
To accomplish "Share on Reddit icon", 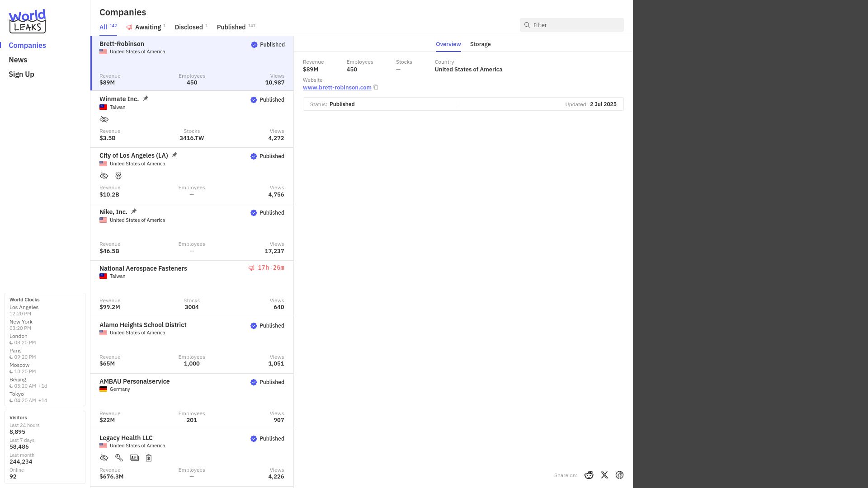I will 589,475.
